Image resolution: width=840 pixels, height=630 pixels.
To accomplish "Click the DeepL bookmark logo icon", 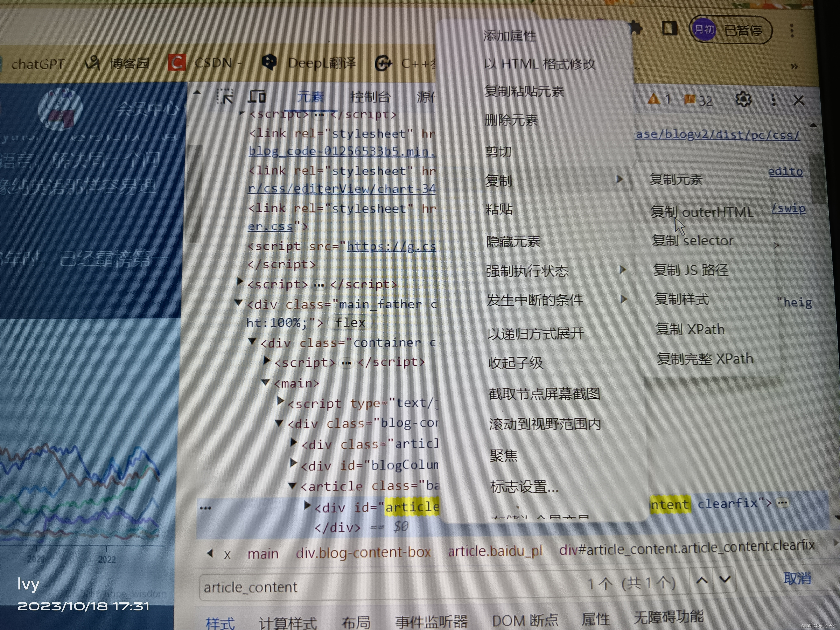I will coord(269,62).
